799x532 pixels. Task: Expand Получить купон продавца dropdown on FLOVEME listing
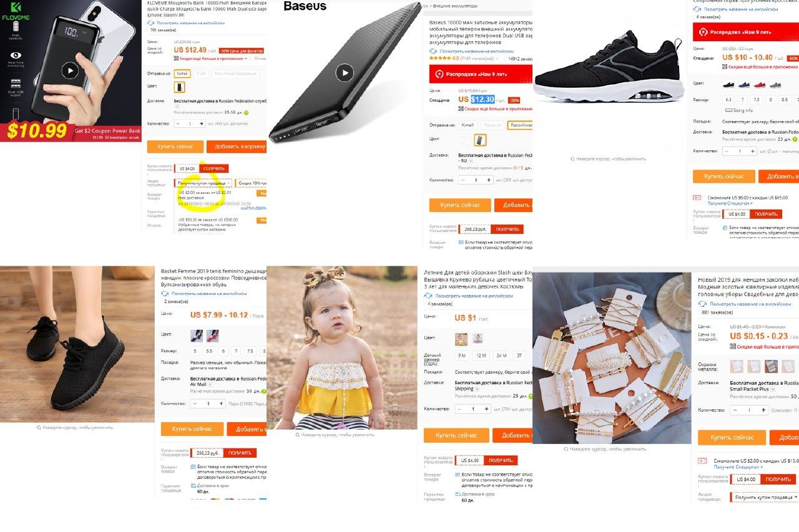point(203,183)
